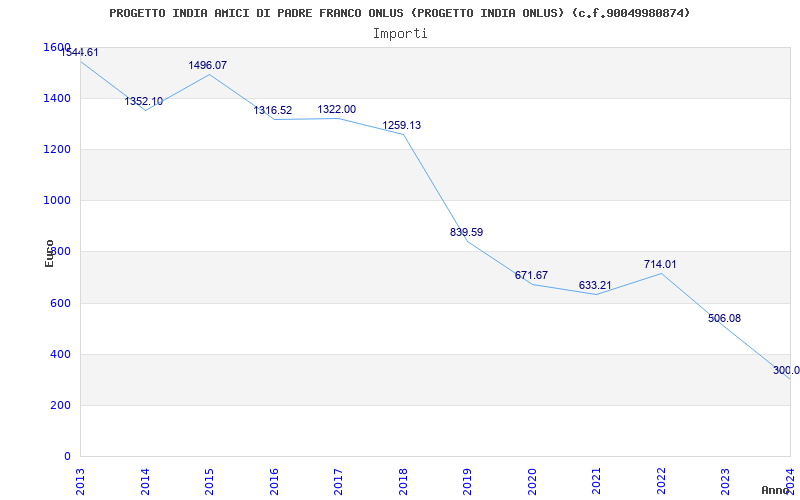The image size is (800, 500).
Task: Click the 2020 x-axis year label
Action: (x=532, y=481)
